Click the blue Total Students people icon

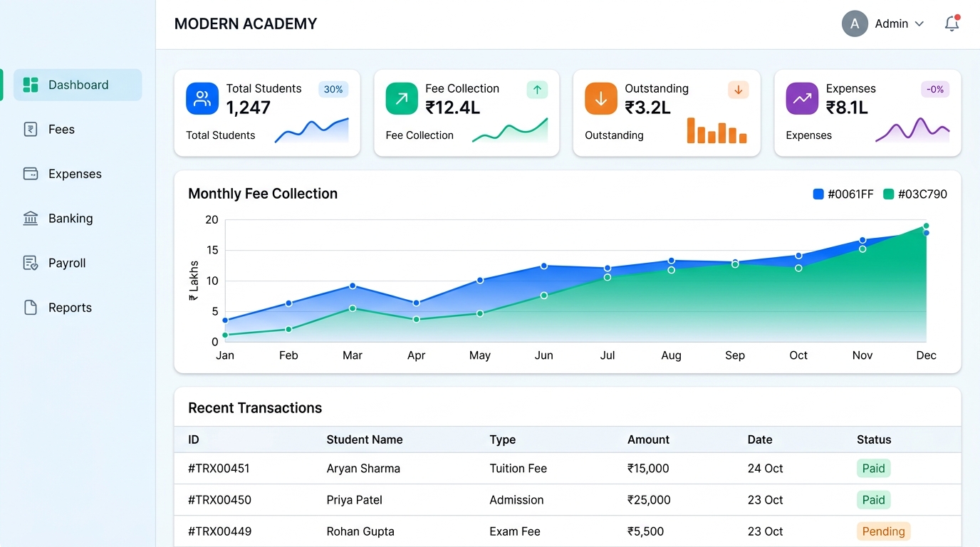pos(202,98)
